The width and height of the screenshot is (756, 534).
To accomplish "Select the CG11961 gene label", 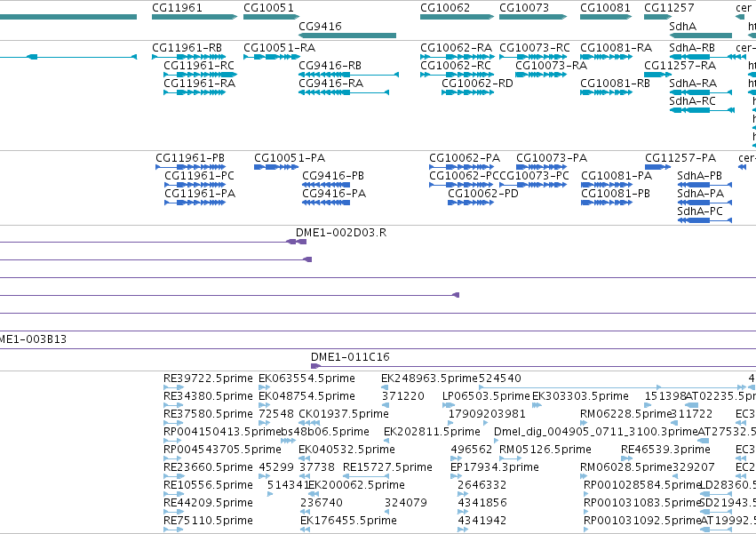I will [177, 8].
